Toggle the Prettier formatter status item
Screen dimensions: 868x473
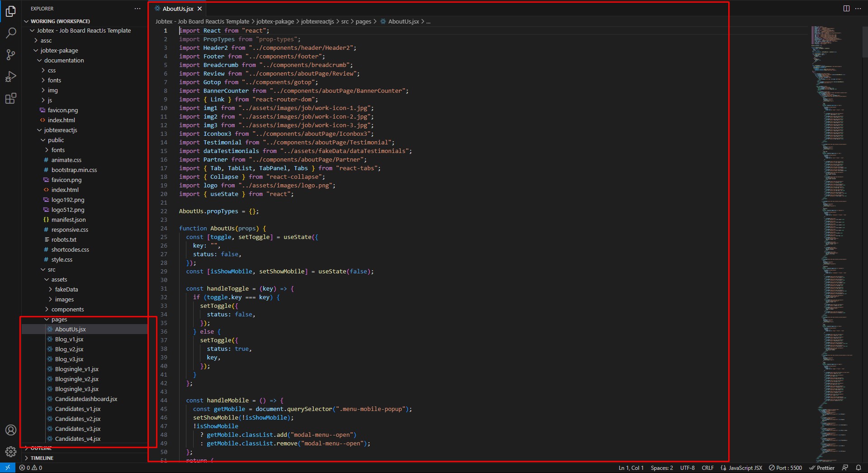point(821,468)
